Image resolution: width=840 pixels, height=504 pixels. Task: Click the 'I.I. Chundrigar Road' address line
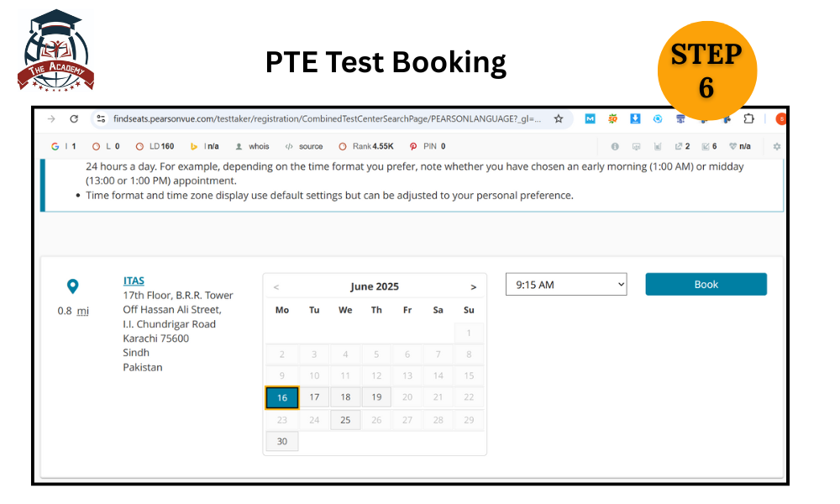tap(170, 324)
